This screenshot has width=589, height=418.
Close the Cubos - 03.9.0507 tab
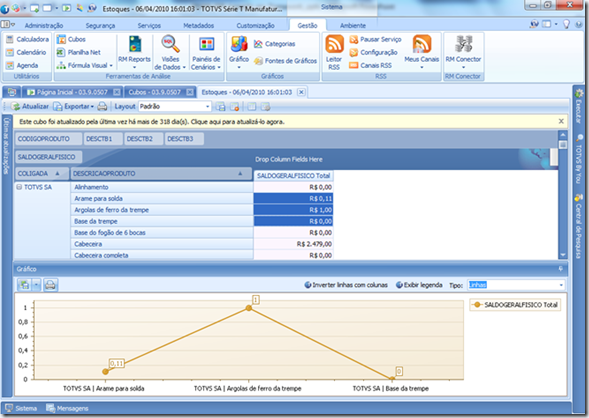(x=190, y=92)
